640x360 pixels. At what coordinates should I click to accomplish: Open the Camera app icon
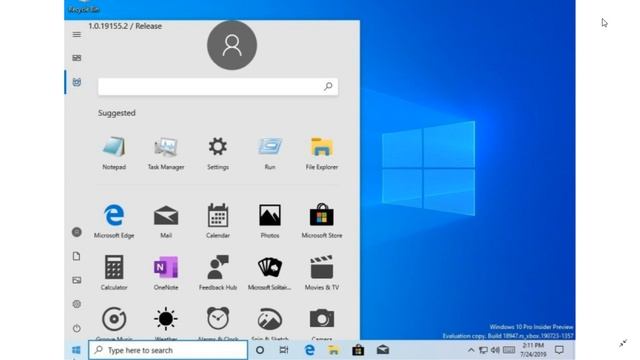click(x=322, y=319)
